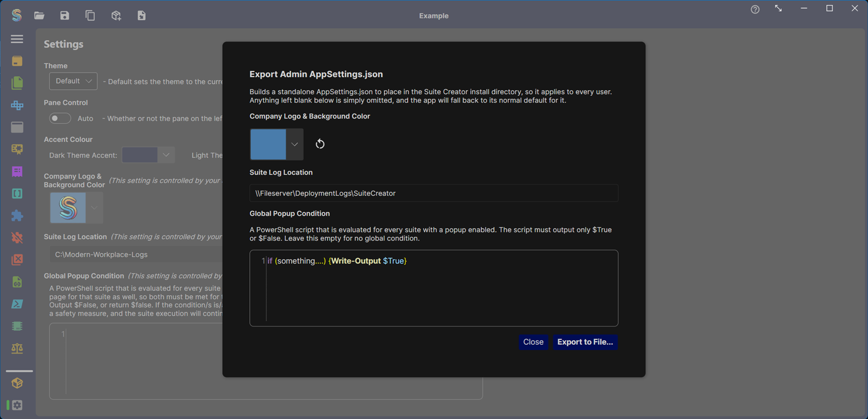
Task: Open the green documents sidebar page
Action: (x=17, y=83)
